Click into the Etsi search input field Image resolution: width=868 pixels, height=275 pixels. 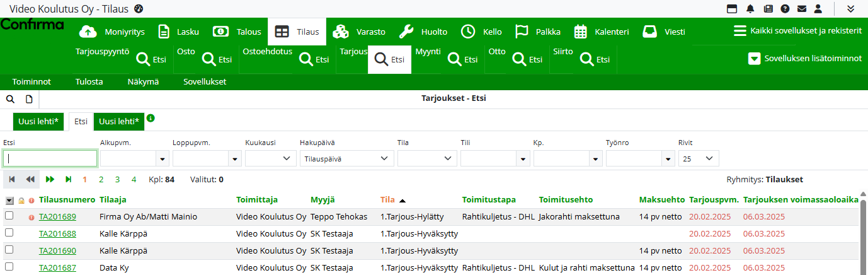(x=50, y=159)
